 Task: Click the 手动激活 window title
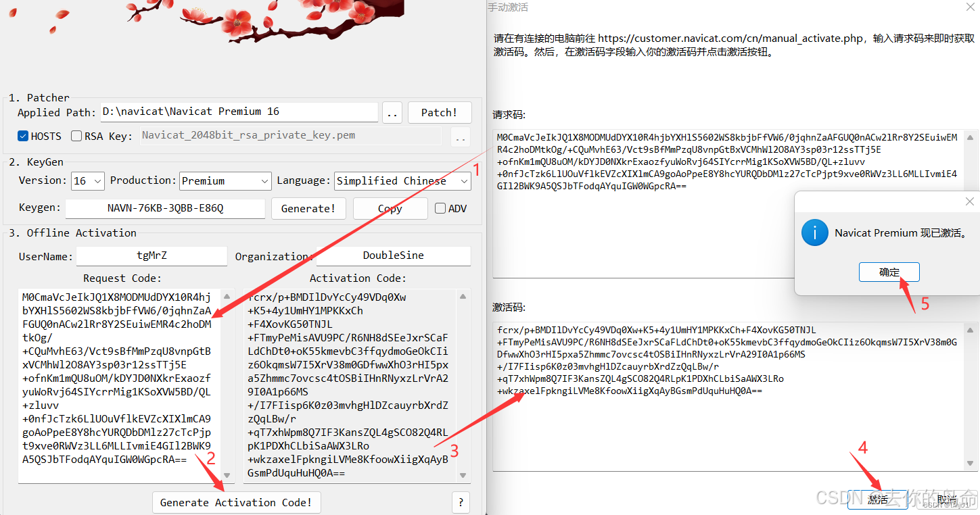[x=508, y=7]
